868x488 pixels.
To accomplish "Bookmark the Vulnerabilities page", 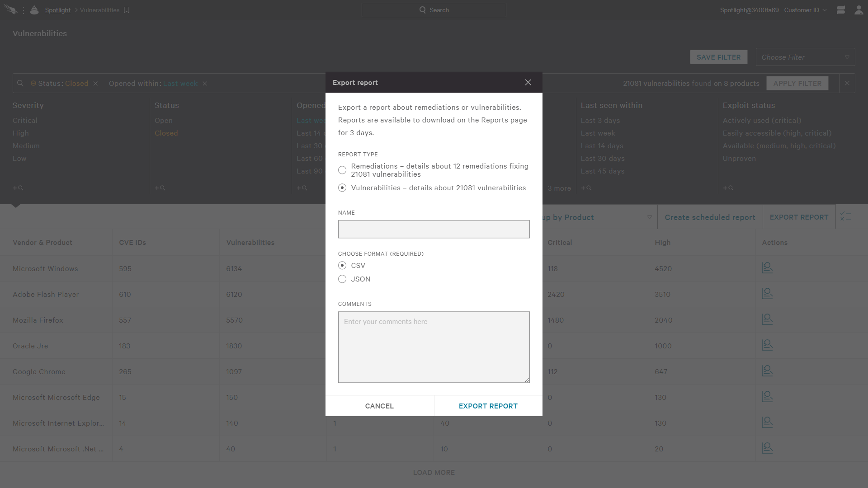I will click(x=127, y=10).
